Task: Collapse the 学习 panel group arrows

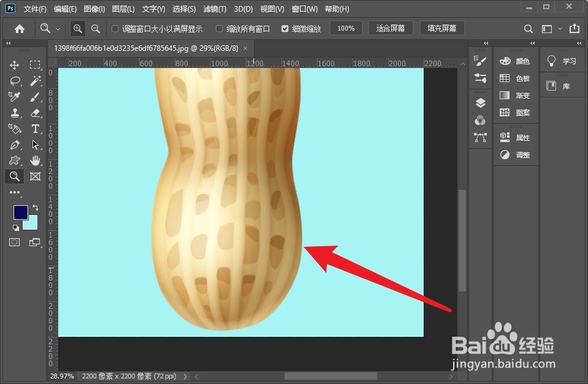Action: [x=579, y=43]
